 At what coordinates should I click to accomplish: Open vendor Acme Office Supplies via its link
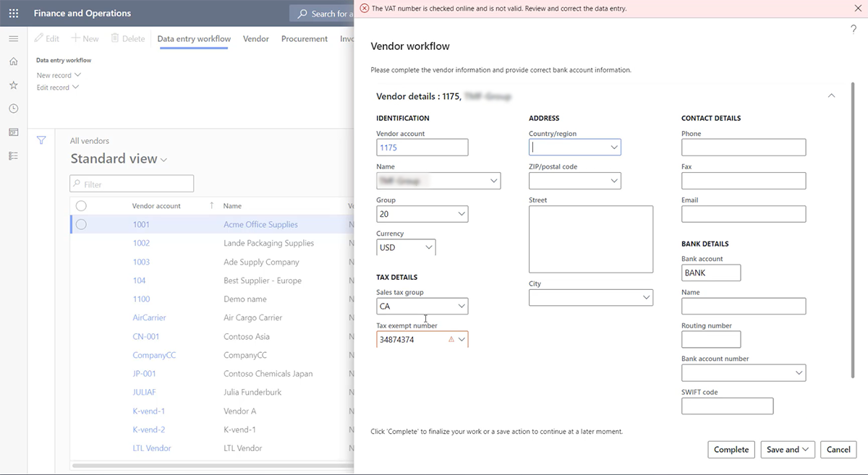click(260, 224)
